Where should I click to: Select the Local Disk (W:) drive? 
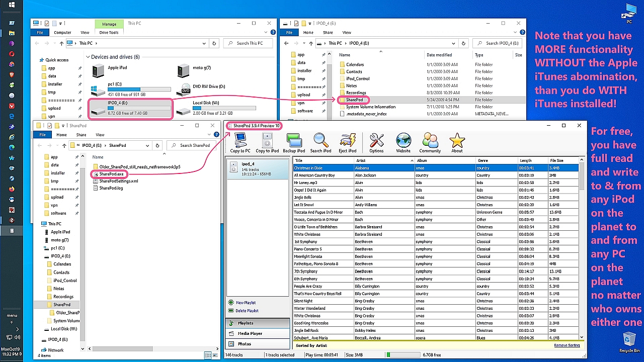[x=216, y=108]
